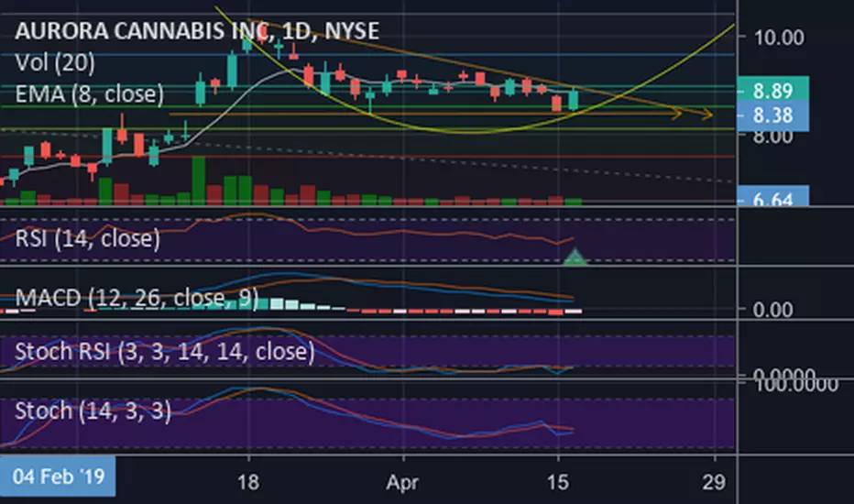
Task: Select the EMA (8, close) indicator label
Action: pos(89,94)
